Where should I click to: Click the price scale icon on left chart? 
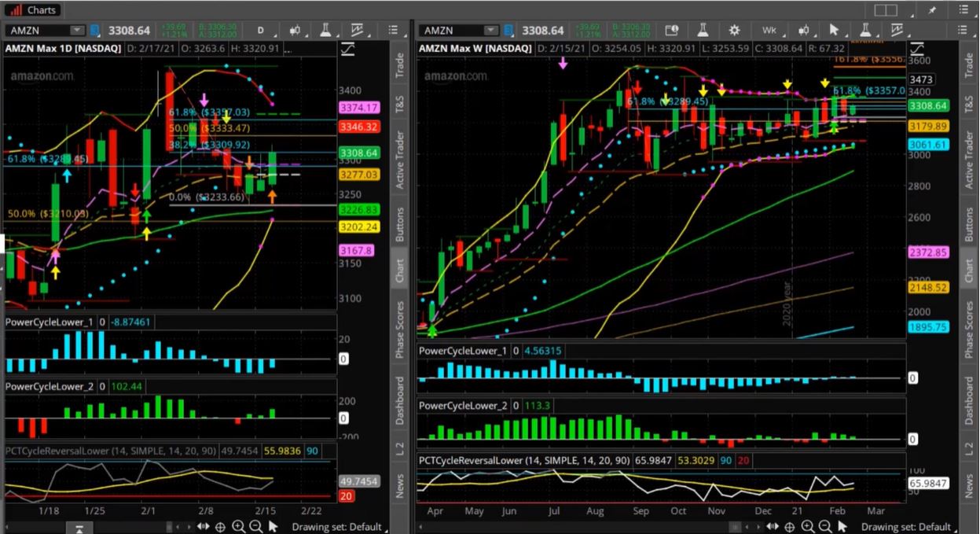click(x=347, y=49)
